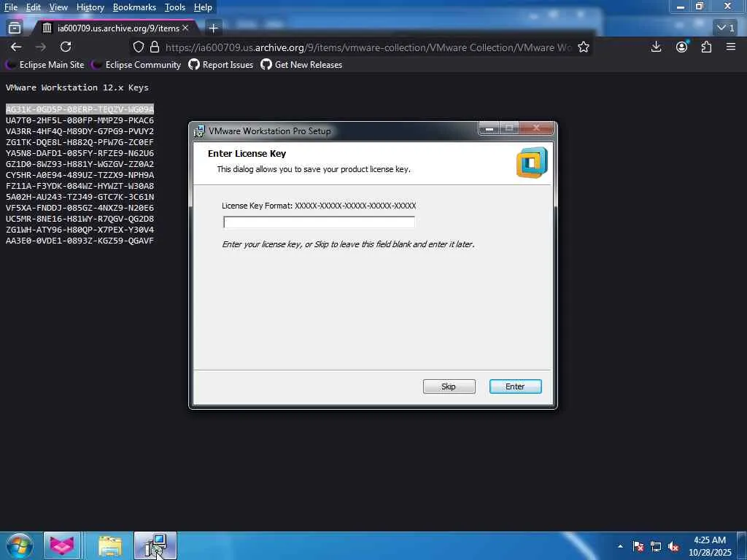Screen dimensions: 747x560
Task: Open the Action Center flag icon
Action: click(638, 546)
